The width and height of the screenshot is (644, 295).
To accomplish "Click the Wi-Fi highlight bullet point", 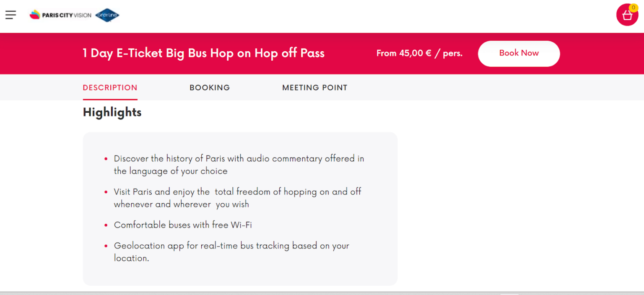I will pyautogui.click(x=183, y=225).
